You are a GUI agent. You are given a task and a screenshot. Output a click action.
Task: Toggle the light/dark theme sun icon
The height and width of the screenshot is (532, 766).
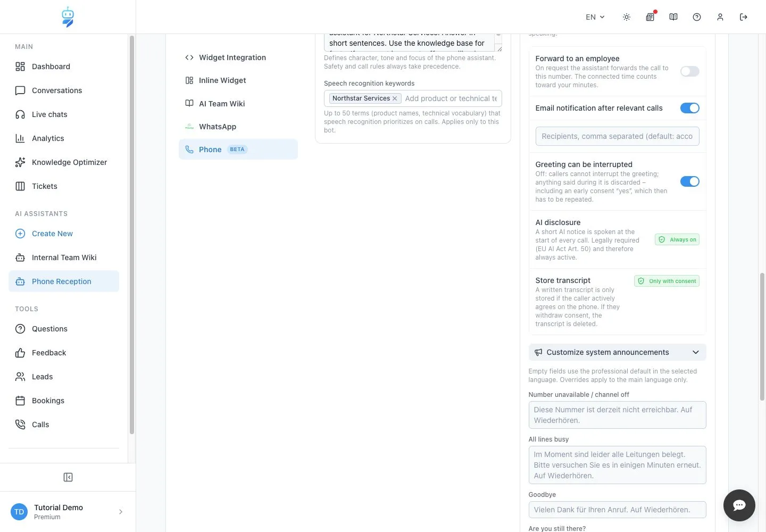[x=627, y=17]
